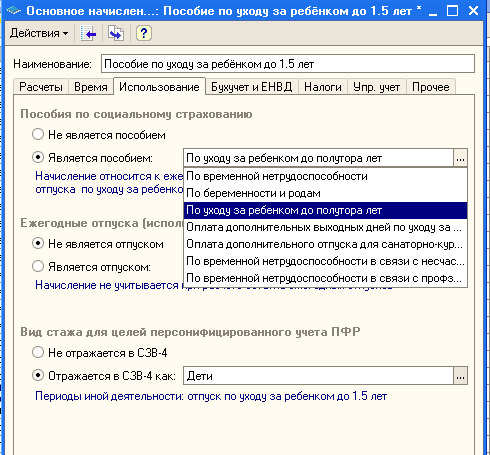Select the 'Является отпуском' radio button
Image resolution: width=490 pixels, height=455 pixels.
(38, 266)
